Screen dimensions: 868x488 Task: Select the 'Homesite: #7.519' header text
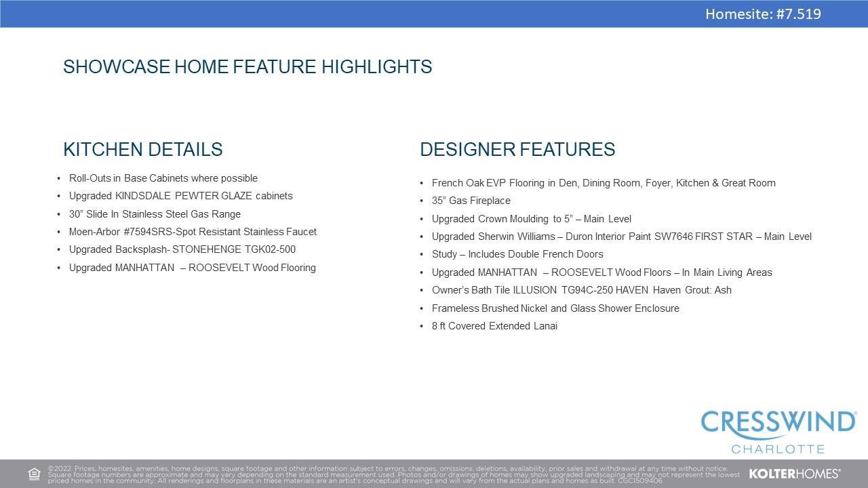click(x=763, y=14)
